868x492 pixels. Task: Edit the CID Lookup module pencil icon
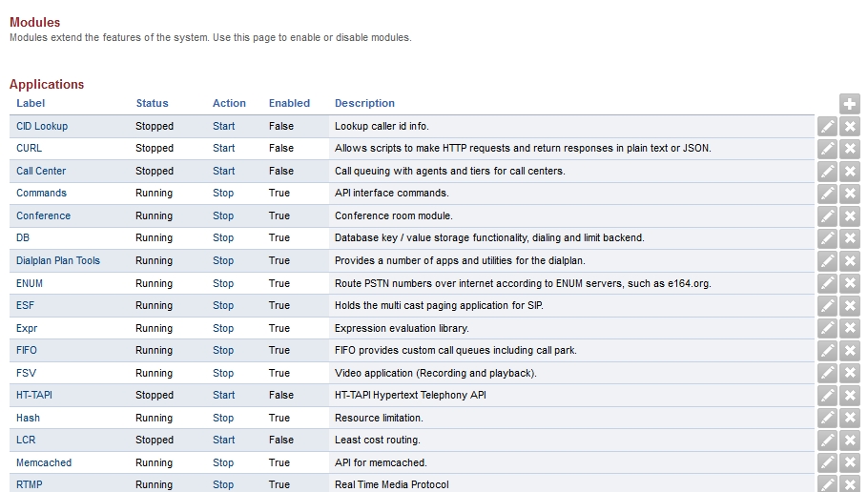pos(827,127)
